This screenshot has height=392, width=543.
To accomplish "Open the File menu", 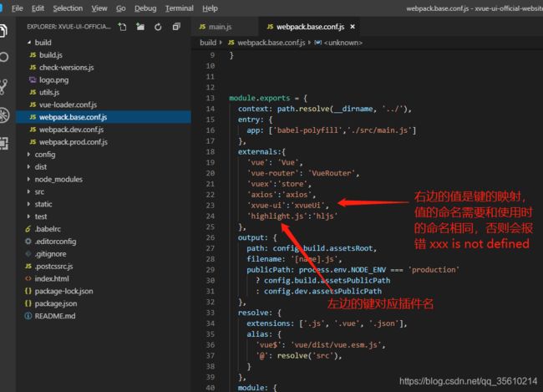I will pos(17,8).
